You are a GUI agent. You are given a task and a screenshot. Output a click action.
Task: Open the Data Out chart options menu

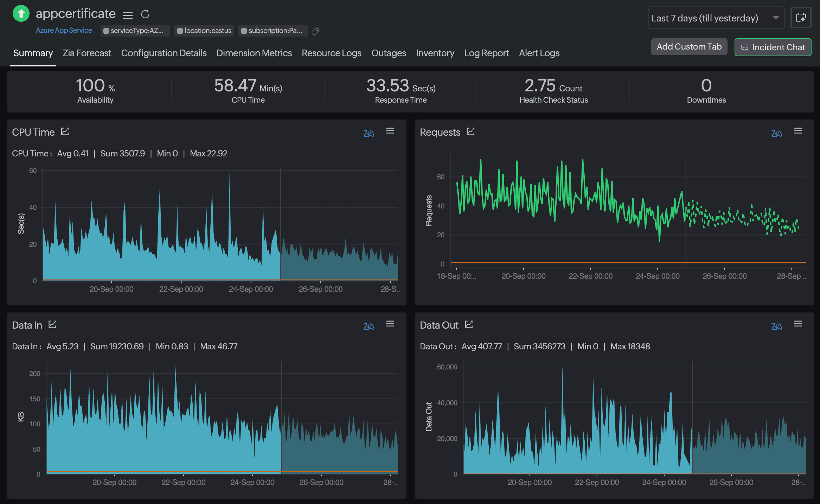pyautogui.click(x=798, y=323)
